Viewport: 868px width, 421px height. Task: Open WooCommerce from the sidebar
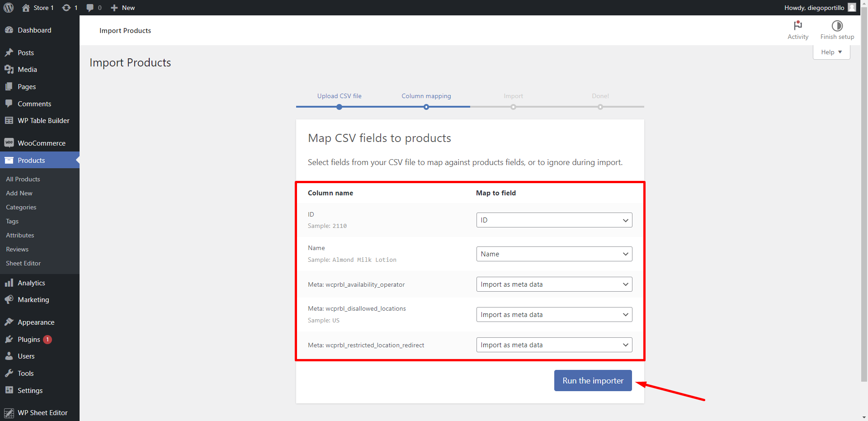41,143
